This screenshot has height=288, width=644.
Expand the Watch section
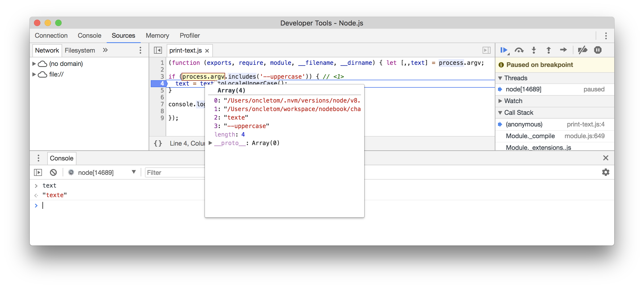pyautogui.click(x=500, y=101)
